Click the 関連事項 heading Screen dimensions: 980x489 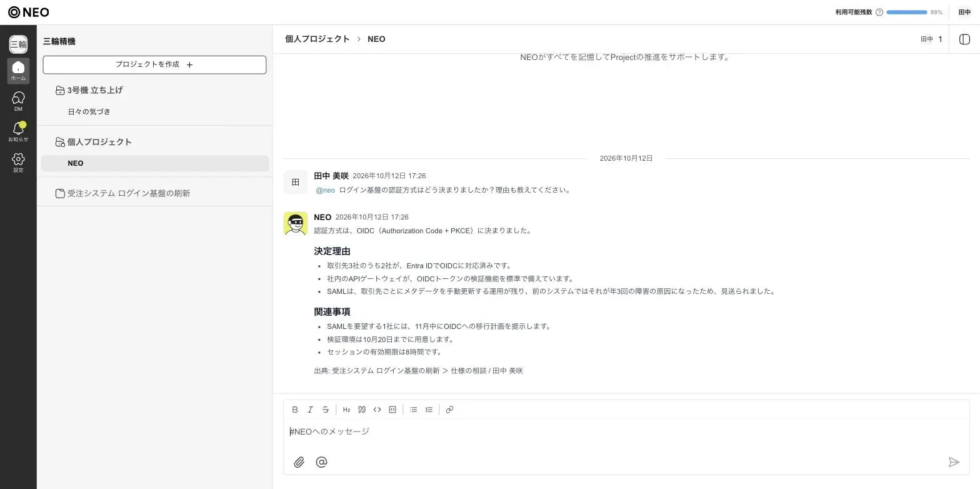332,312
